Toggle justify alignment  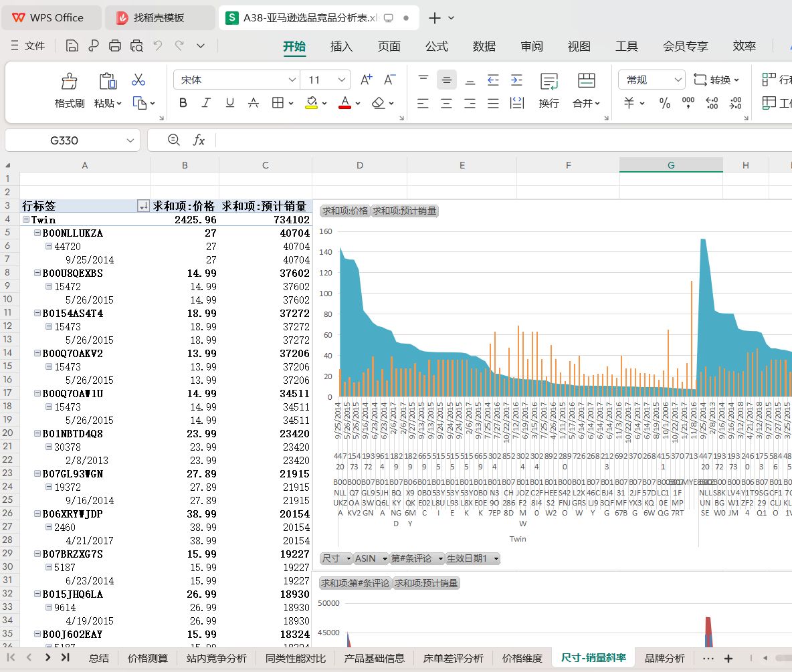(x=493, y=104)
